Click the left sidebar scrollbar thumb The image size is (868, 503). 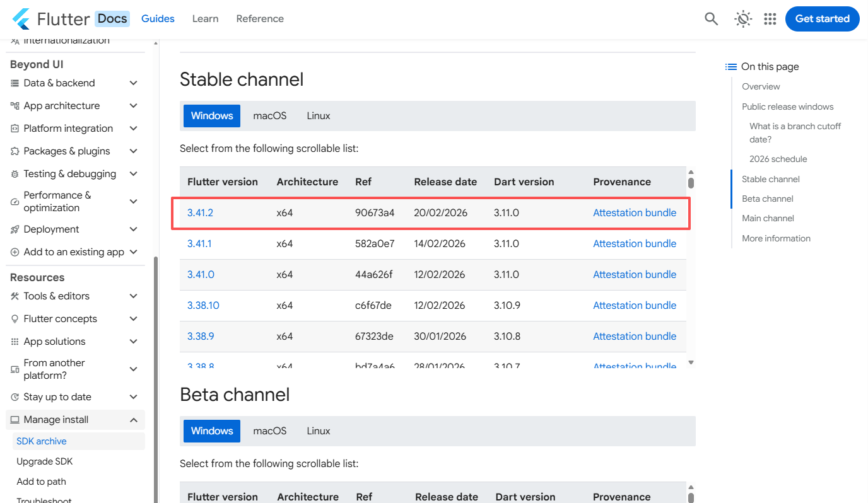point(156,378)
